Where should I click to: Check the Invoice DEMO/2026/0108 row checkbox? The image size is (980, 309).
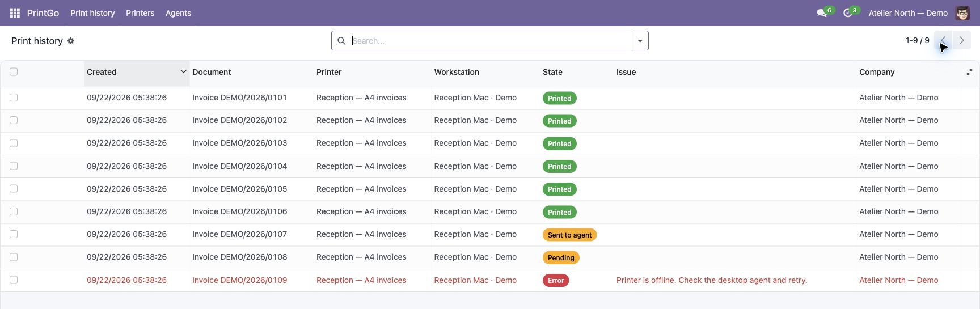tap(14, 257)
